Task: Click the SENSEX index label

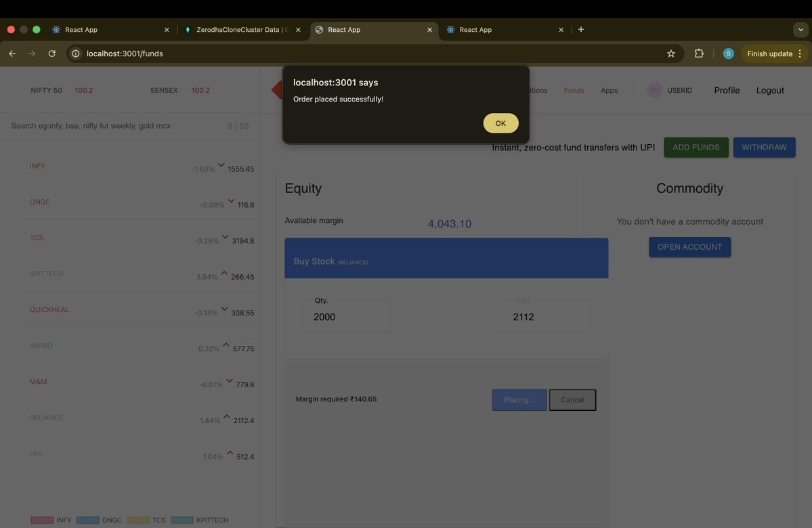Action: [x=164, y=90]
